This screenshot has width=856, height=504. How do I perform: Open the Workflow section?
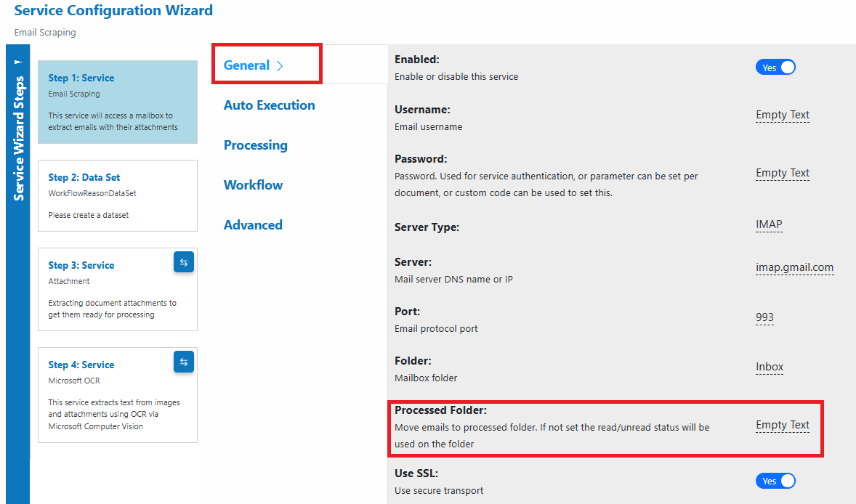pyautogui.click(x=254, y=185)
